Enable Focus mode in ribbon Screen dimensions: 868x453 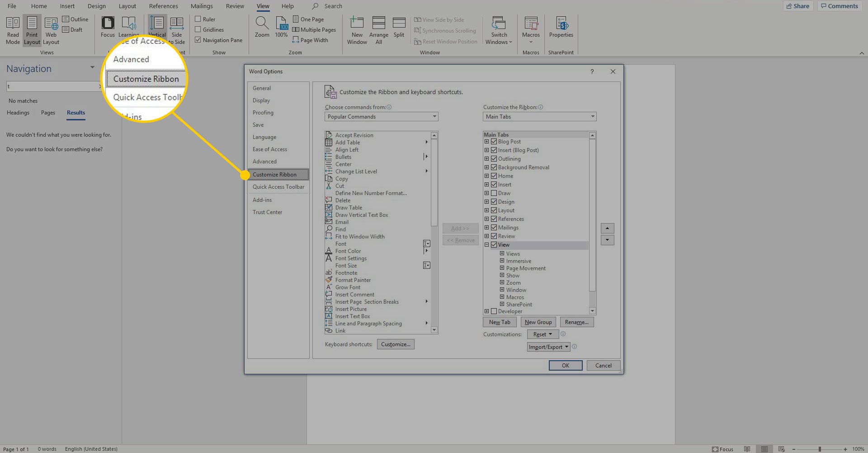click(x=108, y=27)
